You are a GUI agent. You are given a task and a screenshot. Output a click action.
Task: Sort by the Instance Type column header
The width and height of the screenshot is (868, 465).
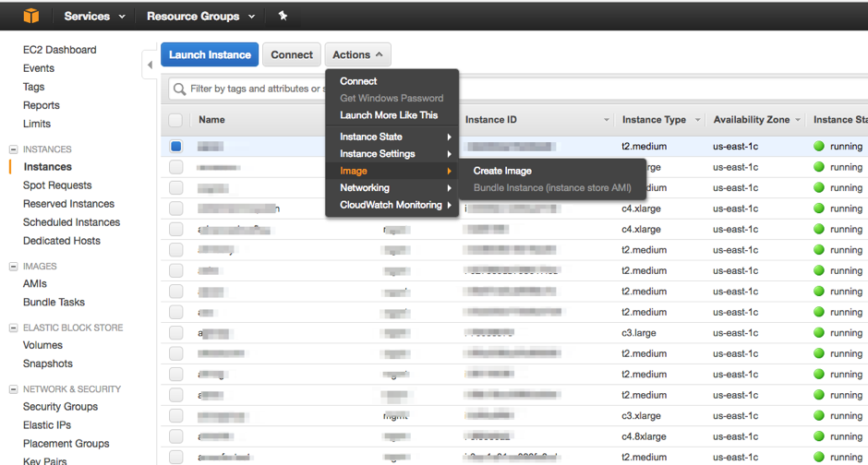[x=654, y=120]
